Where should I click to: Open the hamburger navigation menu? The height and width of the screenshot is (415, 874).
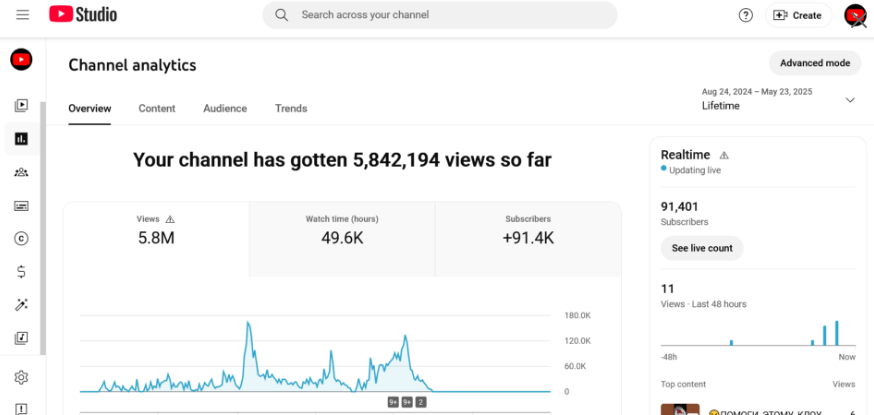[x=22, y=15]
